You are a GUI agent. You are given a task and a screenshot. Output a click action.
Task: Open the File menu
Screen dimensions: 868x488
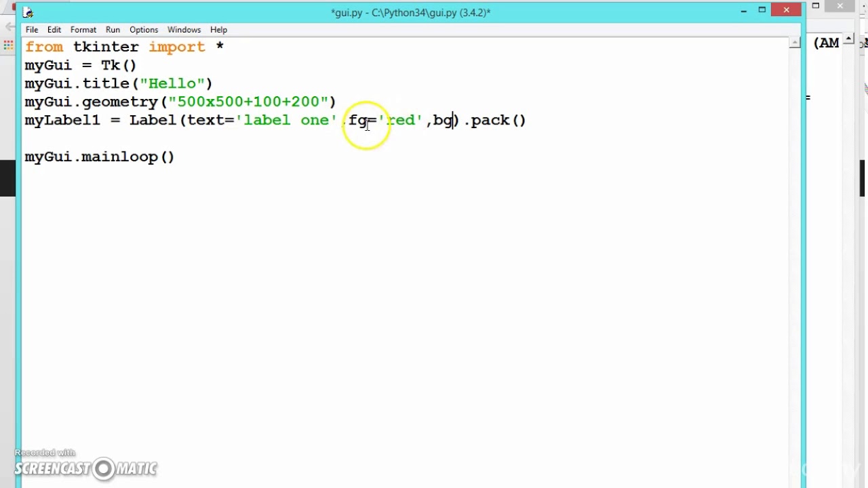[x=32, y=30]
